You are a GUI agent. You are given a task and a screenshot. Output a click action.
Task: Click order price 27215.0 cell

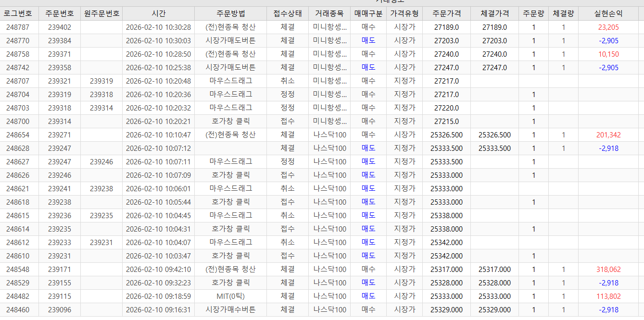[446, 122]
